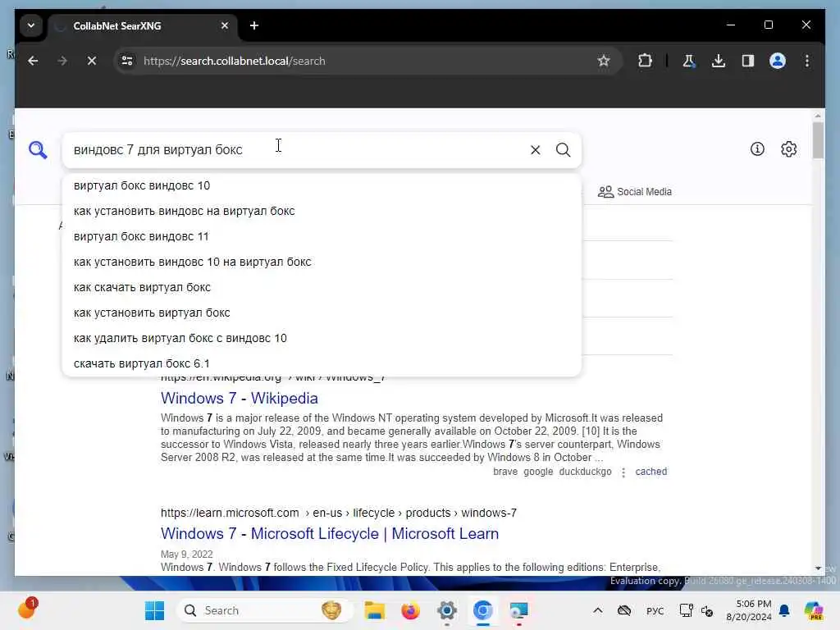This screenshot has height=630, width=840.
Task: Click the SearXNG magnifier logo
Action: click(38, 150)
